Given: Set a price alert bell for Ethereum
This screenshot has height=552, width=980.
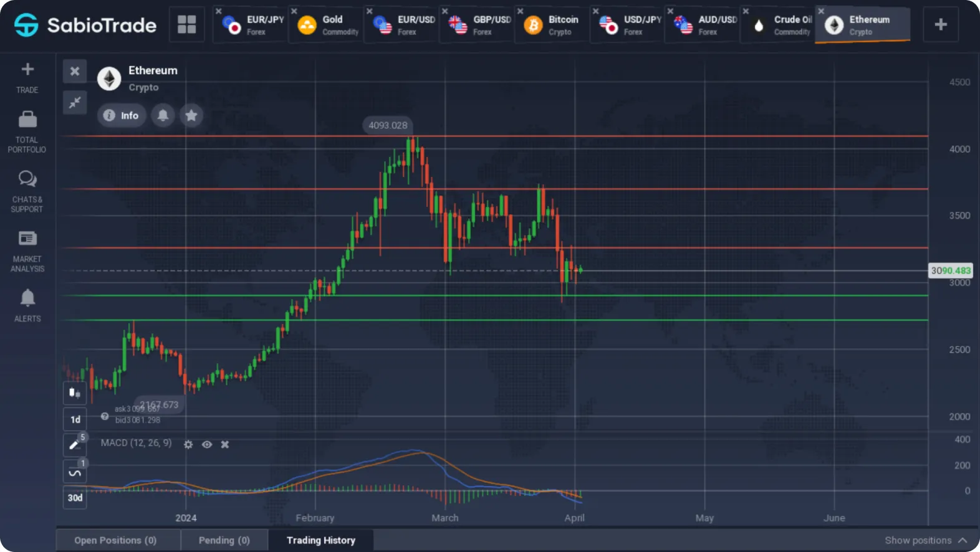Looking at the screenshot, I should coord(163,115).
